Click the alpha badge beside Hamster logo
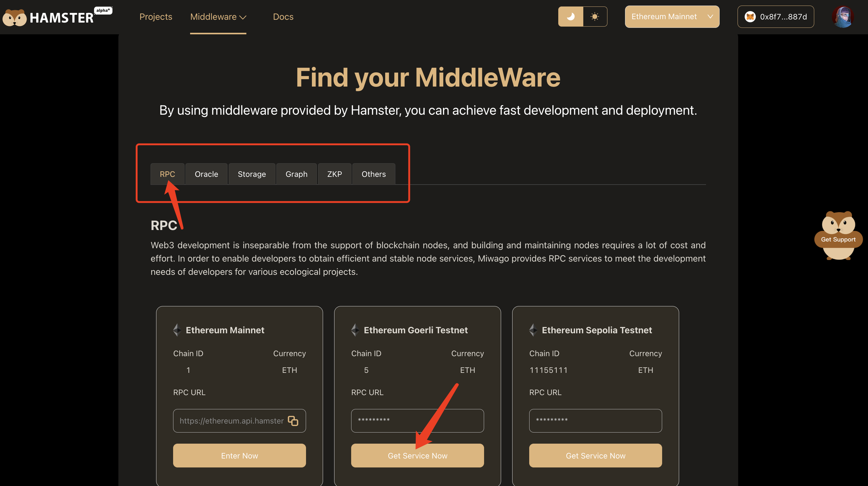This screenshot has height=486, width=868. (103, 11)
